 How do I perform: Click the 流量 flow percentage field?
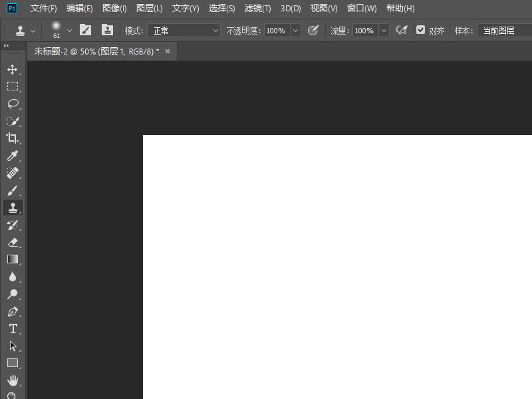point(364,31)
